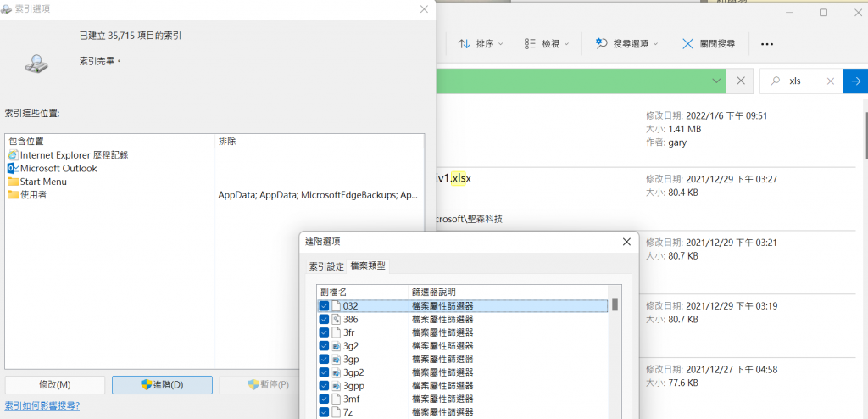
Task: Clear the xls search text
Action: coord(831,81)
